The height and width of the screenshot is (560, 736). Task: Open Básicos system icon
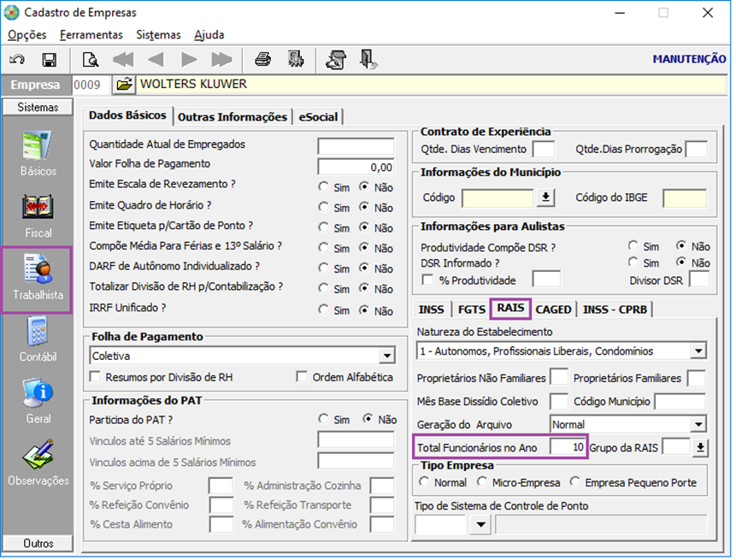coord(38,146)
